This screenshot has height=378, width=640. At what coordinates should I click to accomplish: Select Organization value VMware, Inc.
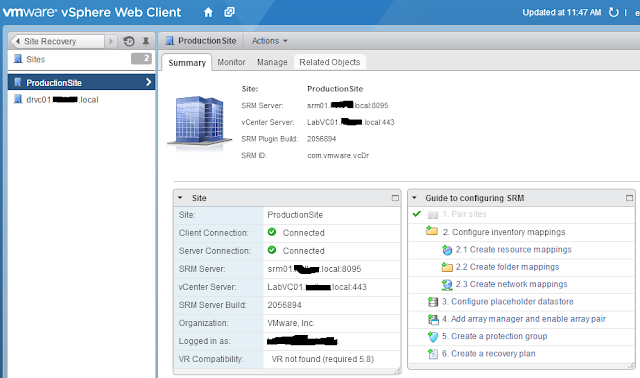291,323
